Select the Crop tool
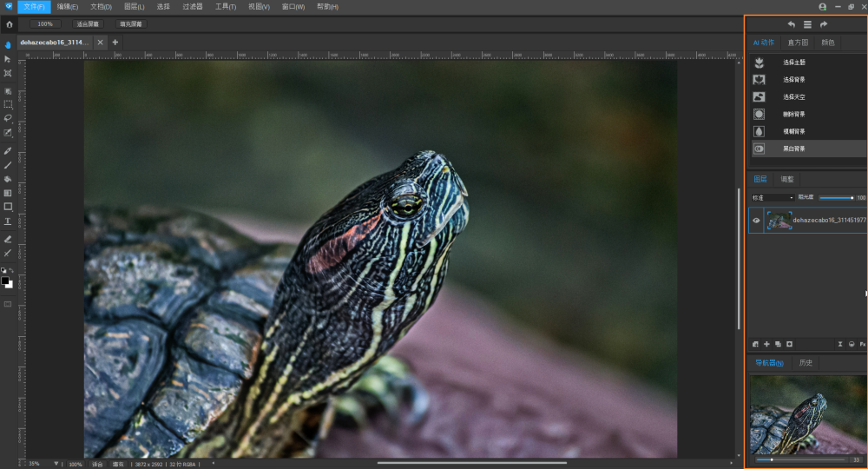Screen dimensions: 868x469 [8, 74]
